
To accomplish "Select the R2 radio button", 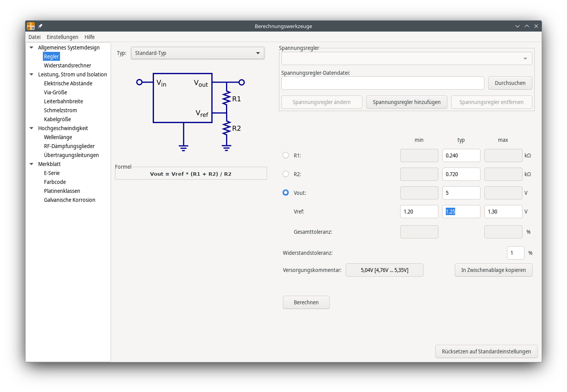I will tap(286, 174).
